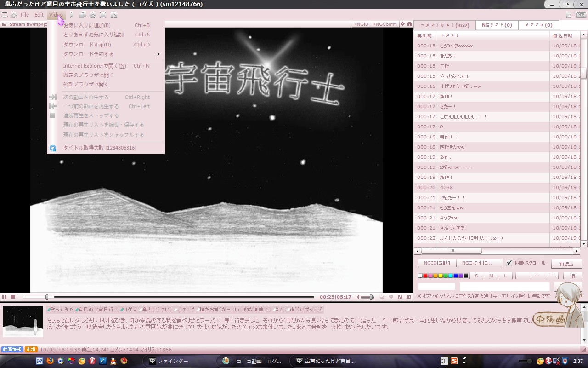Click the CH input language indicator
This screenshot has width=588, height=368.
[x=444, y=361]
